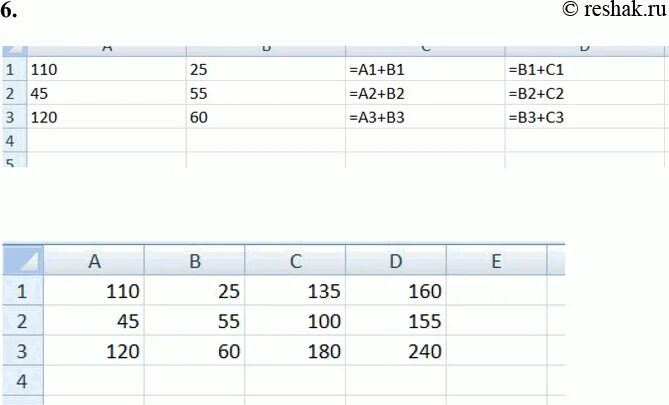The height and width of the screenshot is (405, 669).
Task: Select column D header in lower table
Action: click(396, 260)
